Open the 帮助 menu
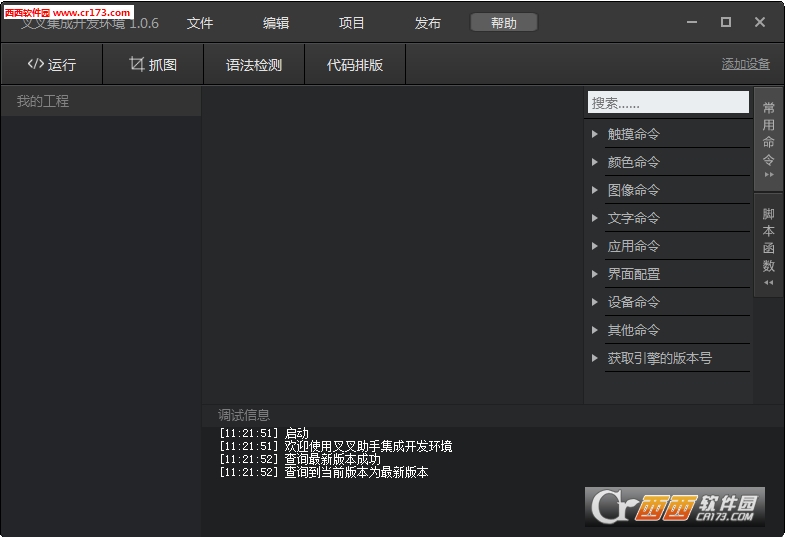Image resolution: width=785 pixels, height=537 pixels. coord(504,23)
